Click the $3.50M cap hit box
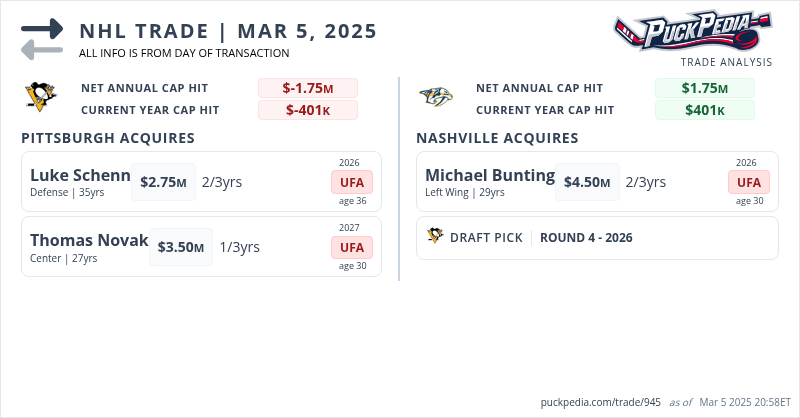This screenshot has width=800, height=418. (x=181, y=247)
